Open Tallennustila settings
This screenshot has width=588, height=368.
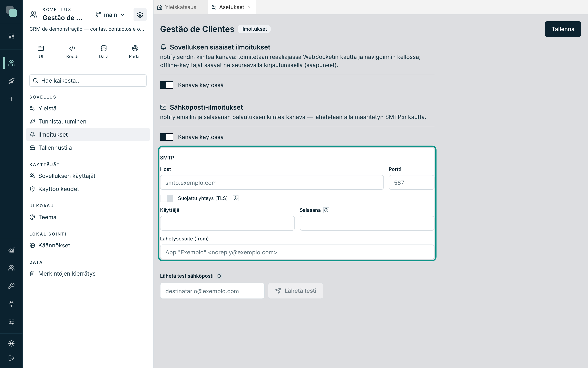tap(88, 148)
